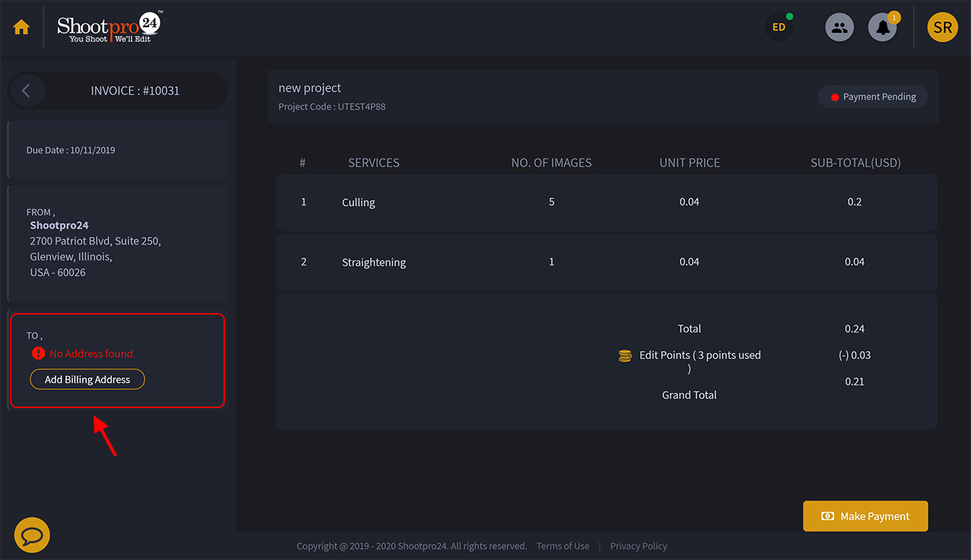Click the coins icon next to Edit Points
The width and height of the screenshot is (971, 560).
coord(626,355)
